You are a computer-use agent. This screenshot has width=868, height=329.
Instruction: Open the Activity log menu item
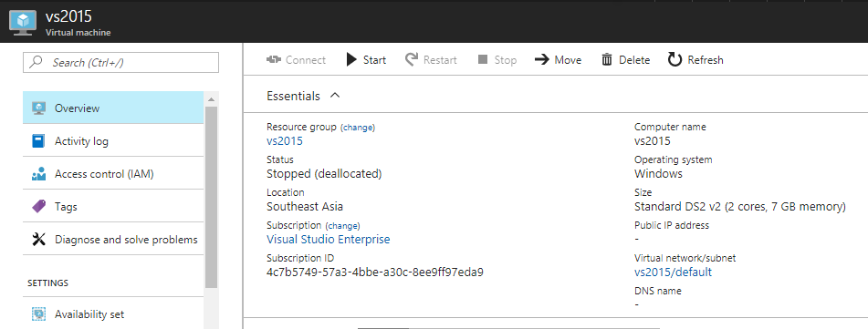coord(113,141)
